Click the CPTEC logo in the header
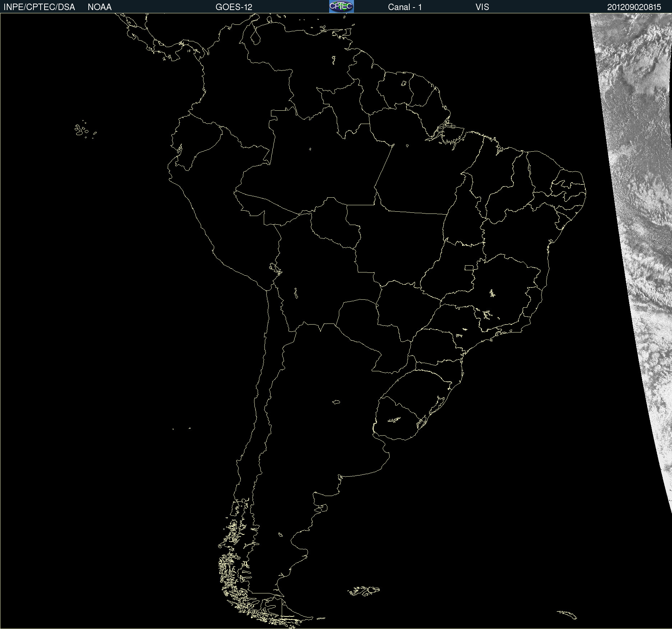The width and height of the screenshot is (672, 629). 341,6
